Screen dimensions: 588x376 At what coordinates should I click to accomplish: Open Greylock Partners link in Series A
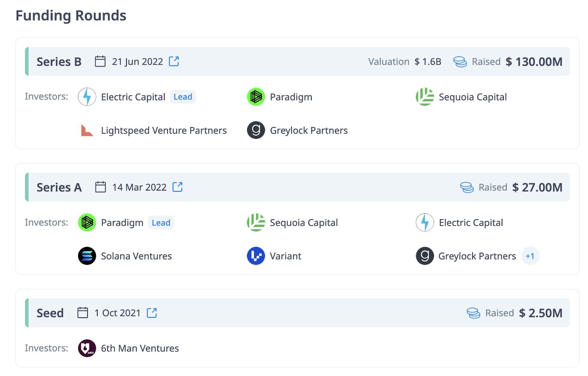coord(477,256)
